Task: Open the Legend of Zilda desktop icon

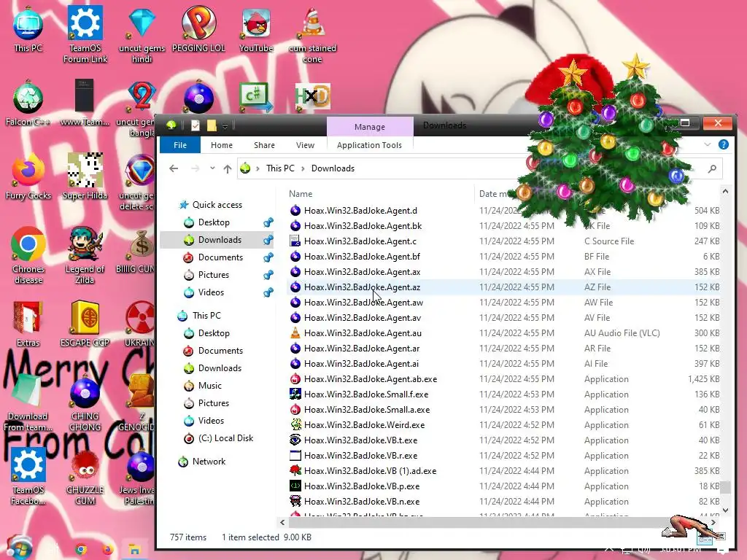Action: (85, 256)
